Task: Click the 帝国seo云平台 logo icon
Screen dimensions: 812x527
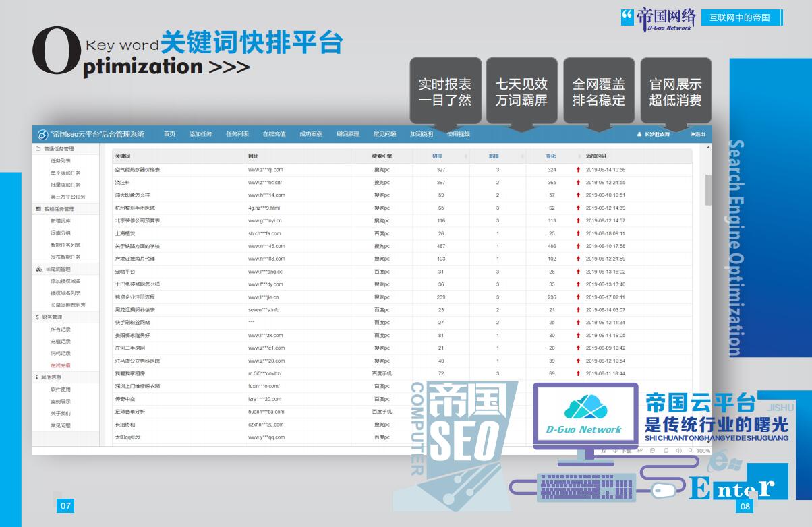Action: [x=42, y=134]
